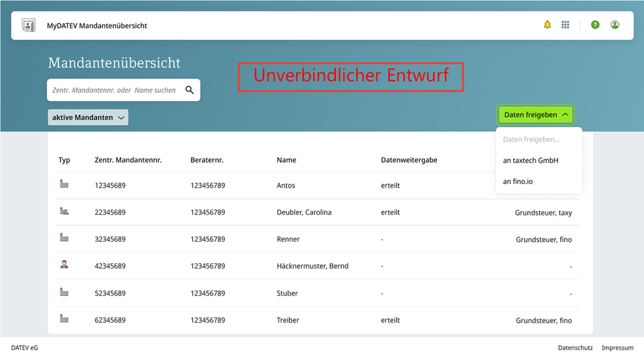Open the aktive Mandanten filter dropdown

pos(88,117)
